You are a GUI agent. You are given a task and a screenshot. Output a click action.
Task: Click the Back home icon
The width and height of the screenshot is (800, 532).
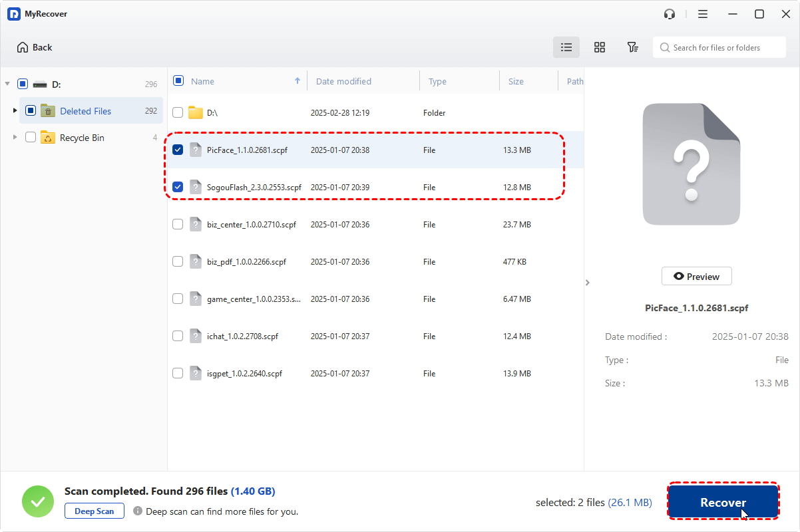(23, 47)
